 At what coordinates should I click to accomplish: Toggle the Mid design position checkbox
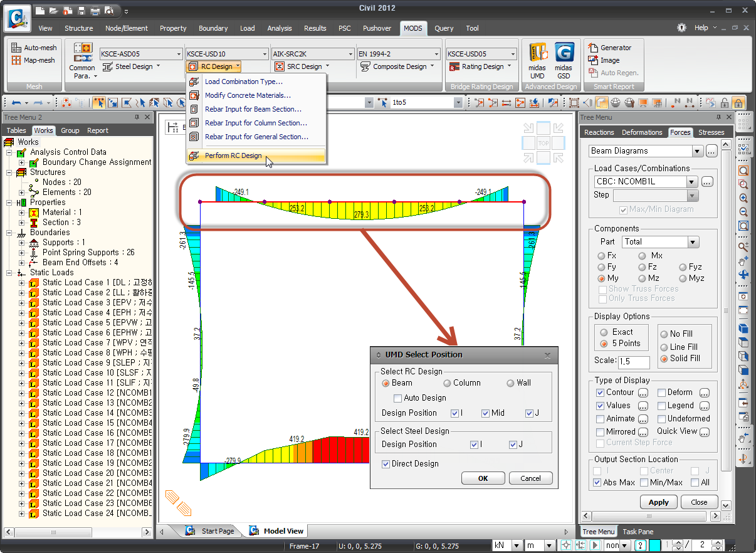pos(485,413)
